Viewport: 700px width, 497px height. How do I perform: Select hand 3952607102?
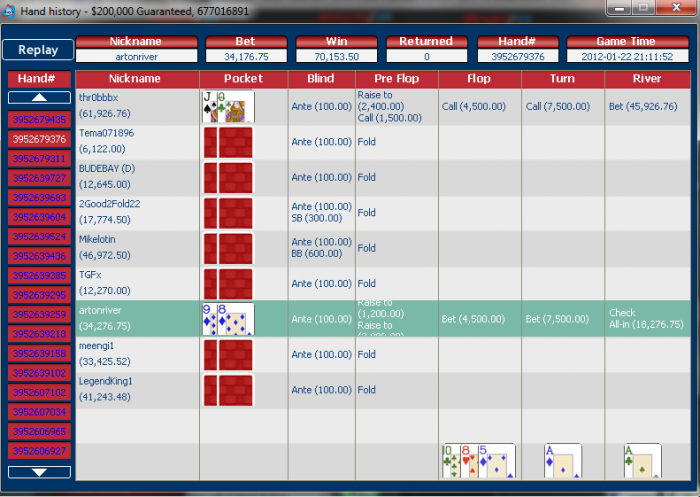click(39, 393)
